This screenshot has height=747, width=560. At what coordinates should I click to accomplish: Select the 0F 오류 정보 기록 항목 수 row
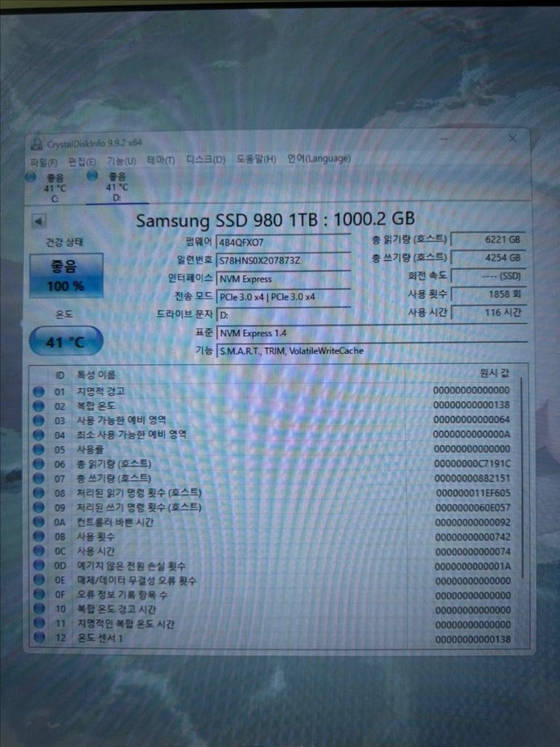pos(274,595)
